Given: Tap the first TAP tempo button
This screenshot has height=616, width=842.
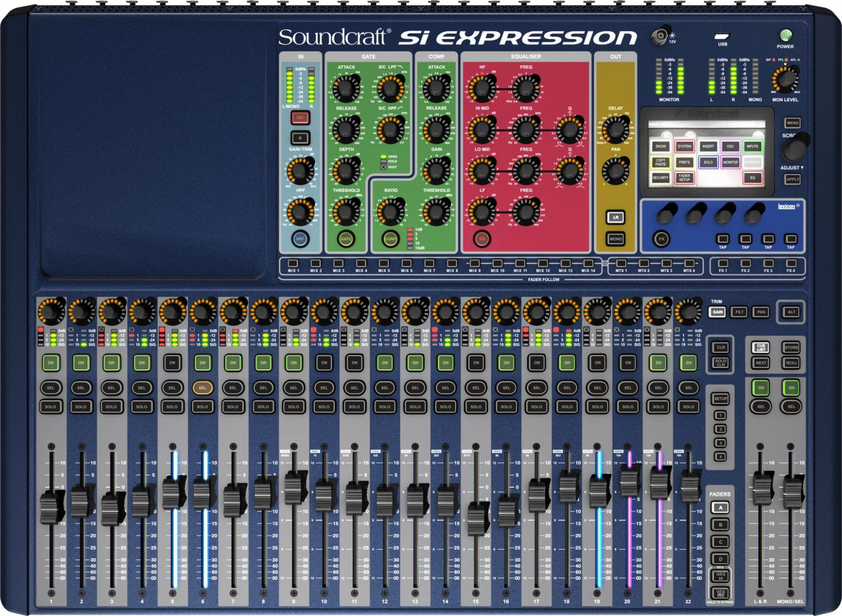Looking at the screenshot, I should click(723, 238).
